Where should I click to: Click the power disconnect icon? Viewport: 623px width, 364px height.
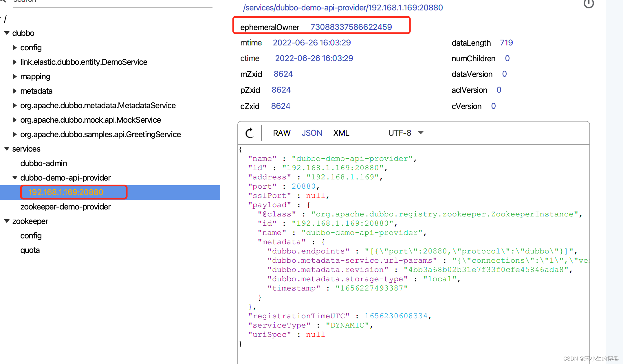pyautogui.click(x=588, y=3)
